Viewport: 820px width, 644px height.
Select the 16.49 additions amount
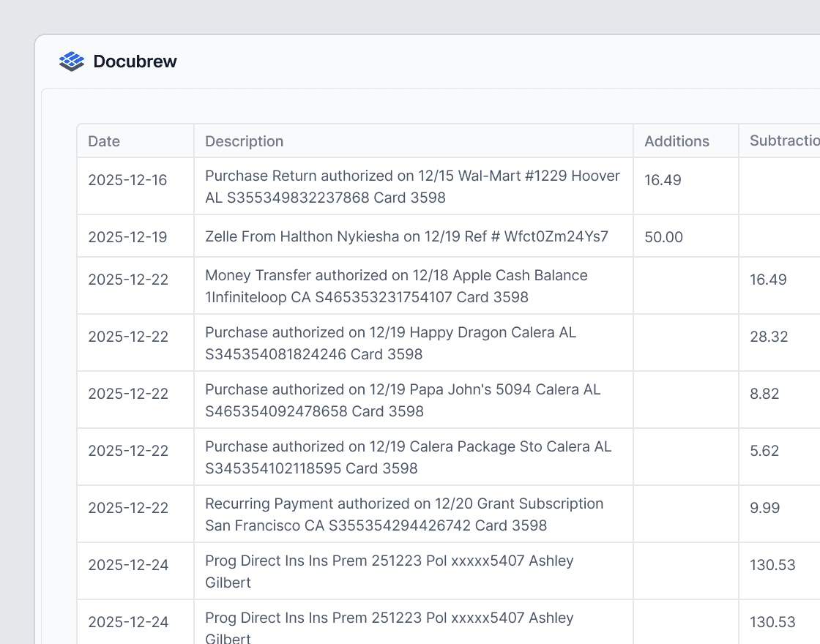click(x=663, y=180)
